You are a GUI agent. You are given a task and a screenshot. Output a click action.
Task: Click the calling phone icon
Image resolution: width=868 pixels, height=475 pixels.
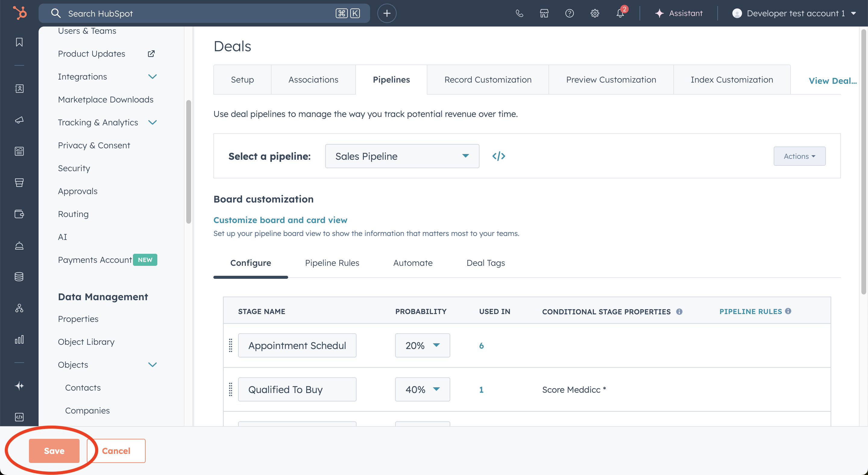(x=519, y=13)
